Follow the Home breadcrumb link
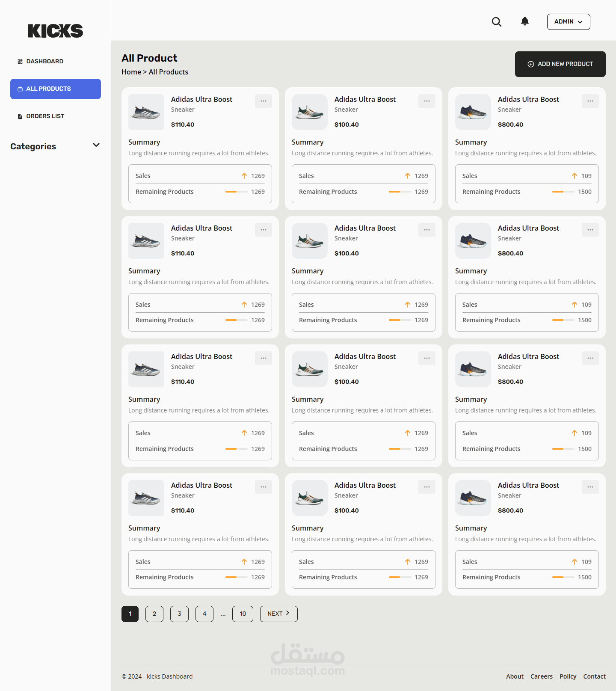This screenshot has height=691, width=616. [x=131, y=72]
